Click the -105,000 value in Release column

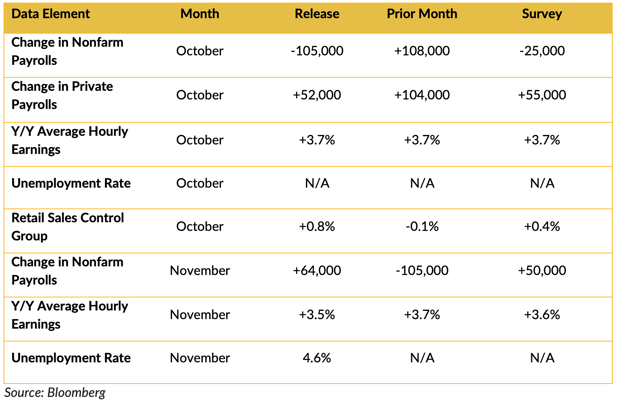(x=317, y=51)
